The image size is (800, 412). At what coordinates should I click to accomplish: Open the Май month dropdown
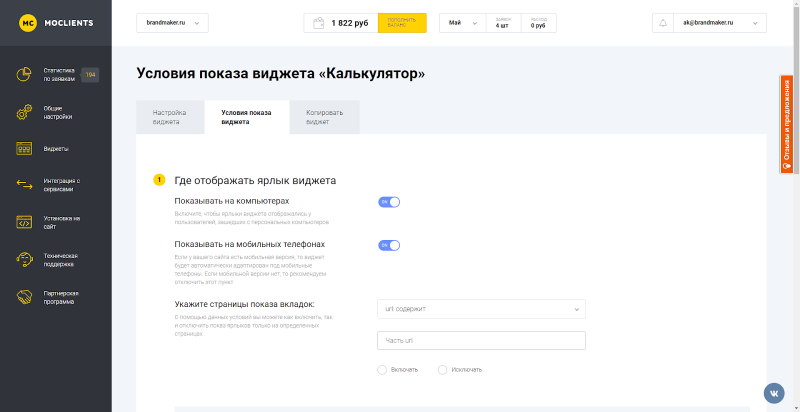(463, 23)
